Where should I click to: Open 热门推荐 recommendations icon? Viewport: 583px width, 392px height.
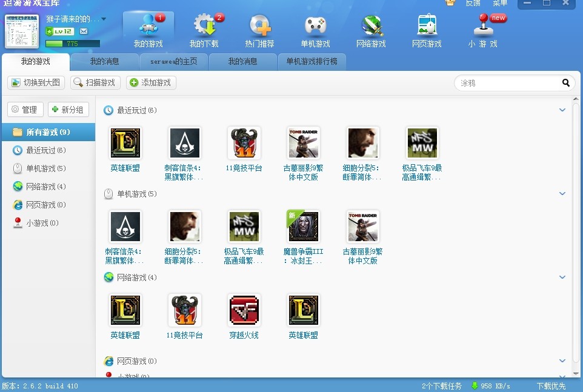point(259,32)
